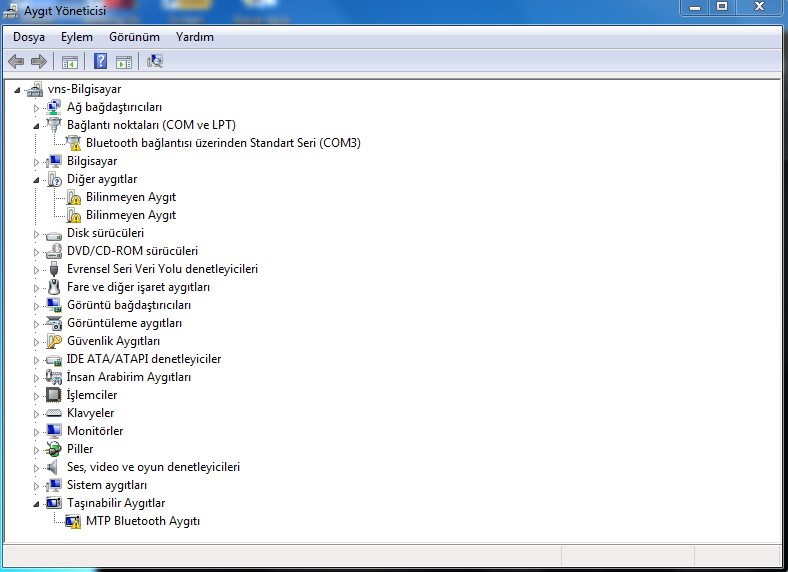Click the Forward arrow toolbar icon
The image size is (788, 572).
click(39, 61)
